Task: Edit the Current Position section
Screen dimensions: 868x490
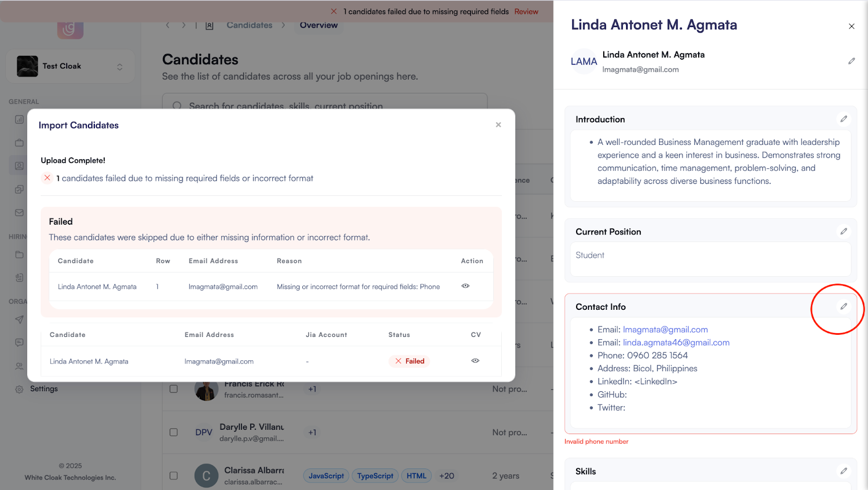Action: (844, 231)
